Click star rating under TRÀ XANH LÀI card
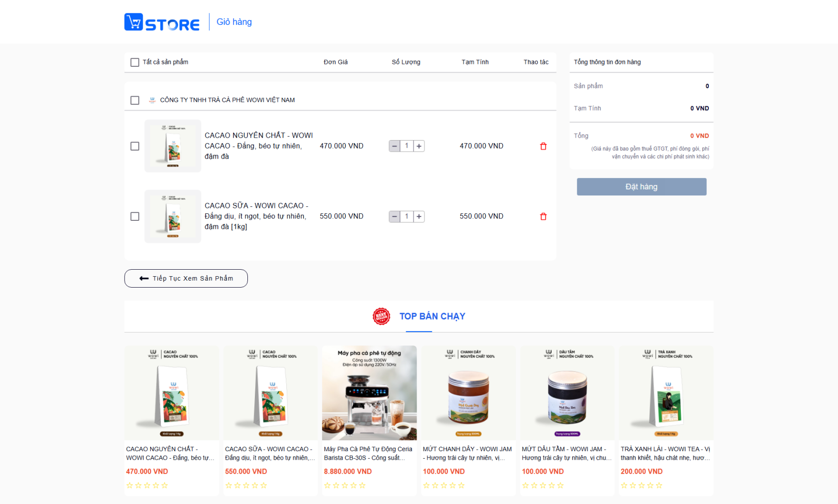838x504 pixels. click(x=641, y=485)
